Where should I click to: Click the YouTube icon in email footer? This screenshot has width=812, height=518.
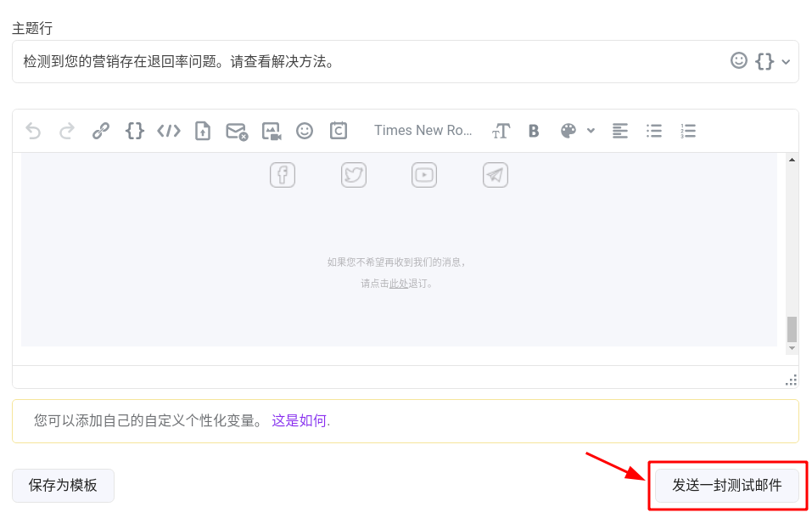point(424,175)
